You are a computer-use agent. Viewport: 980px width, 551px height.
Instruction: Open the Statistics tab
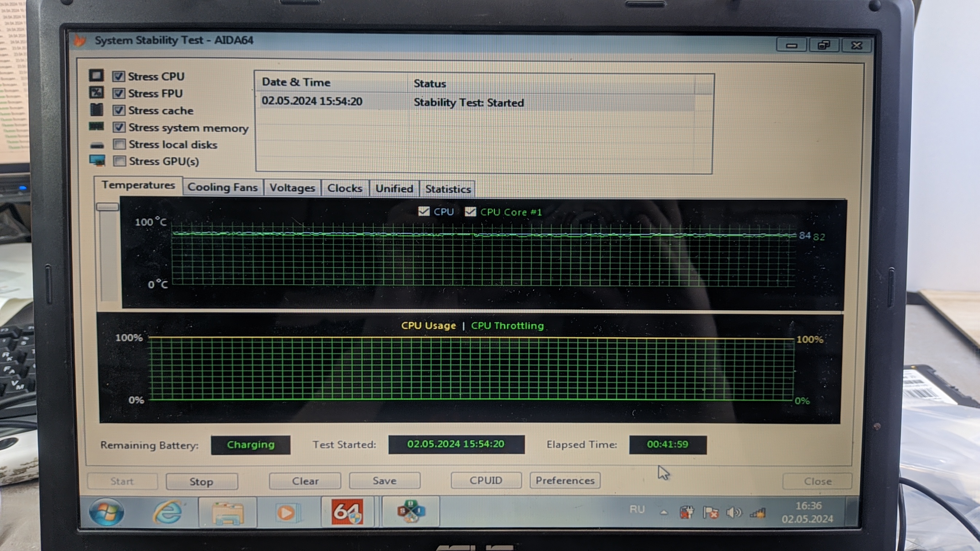448,189
